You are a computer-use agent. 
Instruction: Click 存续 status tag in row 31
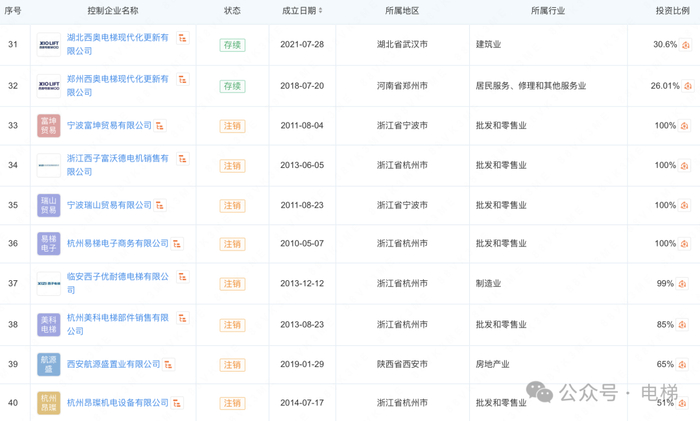pyautogui.click(x=232, y=45)
